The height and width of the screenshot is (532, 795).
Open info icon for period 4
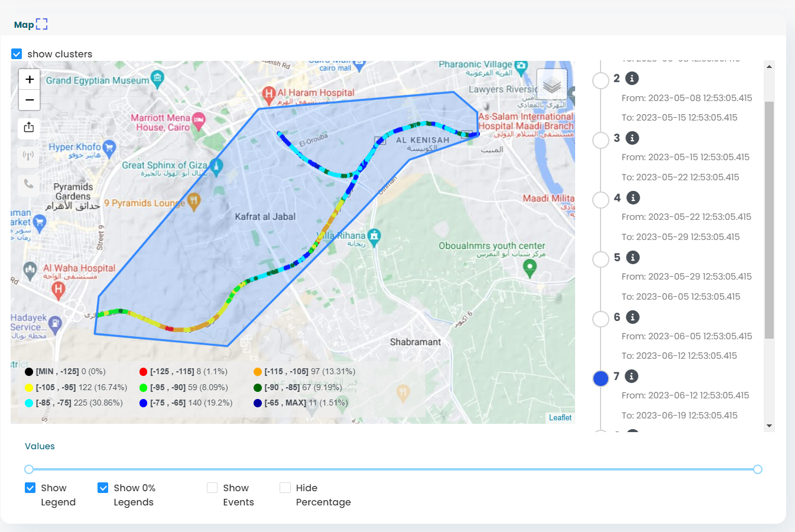[x=633, y=197]
